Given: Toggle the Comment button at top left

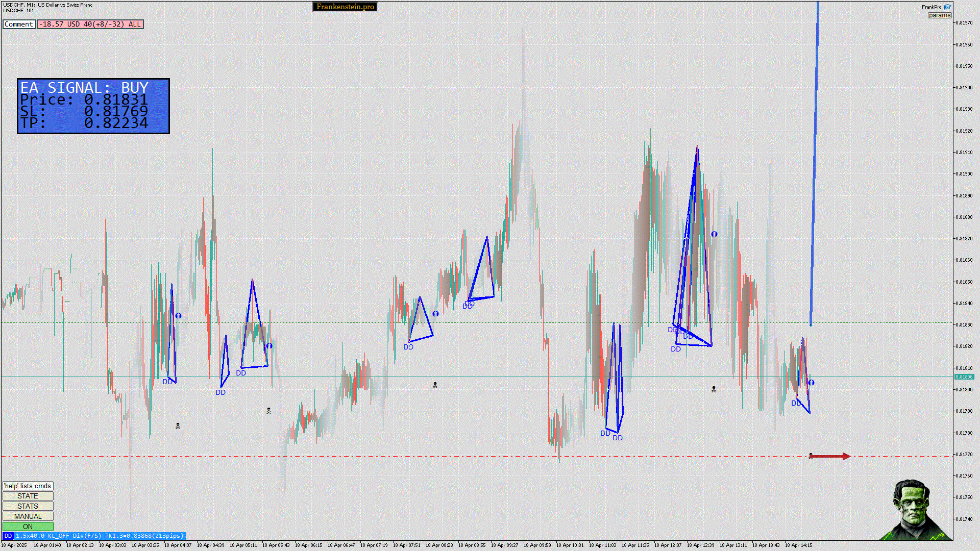Looking at the screenshot, I should tap(19, 24).
